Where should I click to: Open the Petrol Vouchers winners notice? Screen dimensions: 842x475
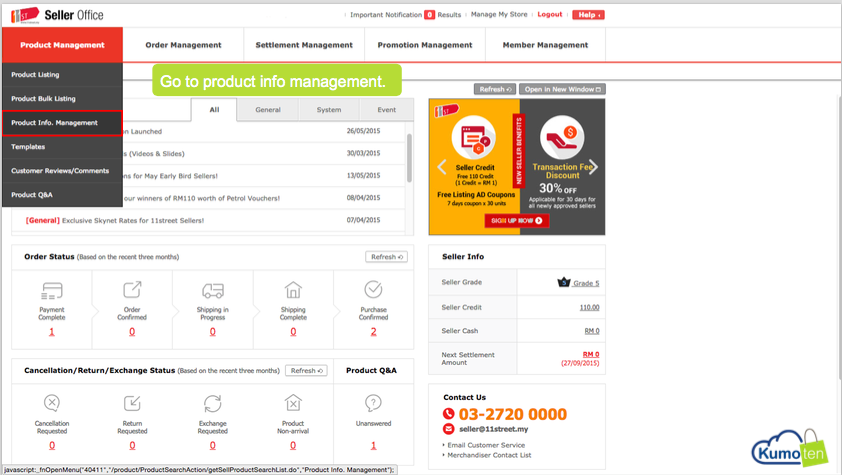point(202,198)
